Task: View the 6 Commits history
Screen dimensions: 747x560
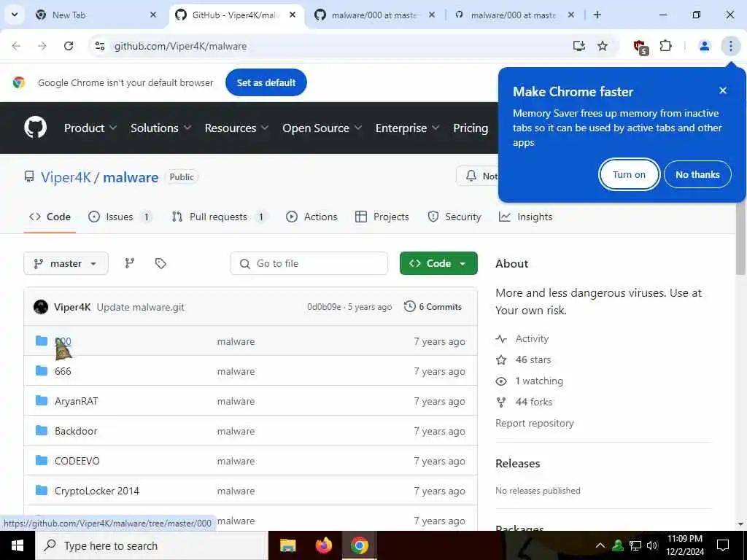Action: [433, 307]
